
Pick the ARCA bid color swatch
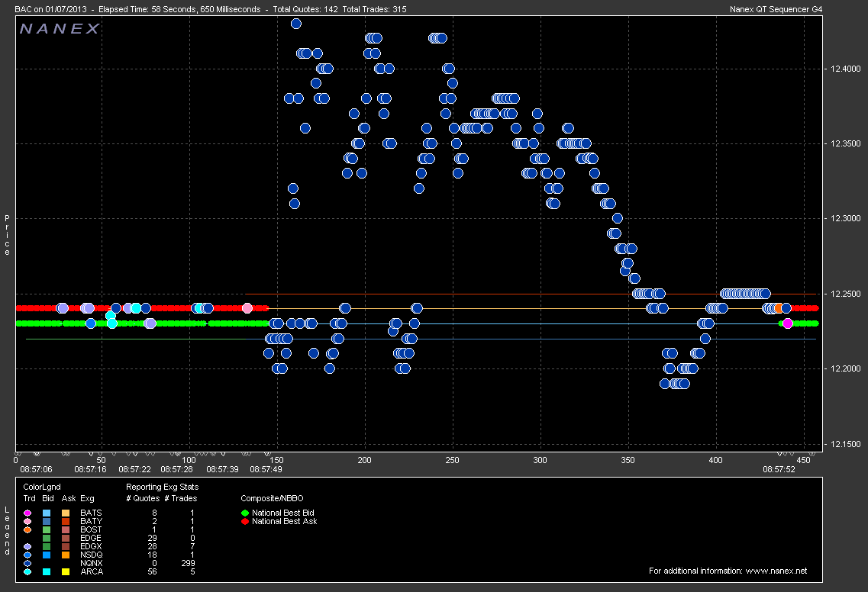point(47,571)
